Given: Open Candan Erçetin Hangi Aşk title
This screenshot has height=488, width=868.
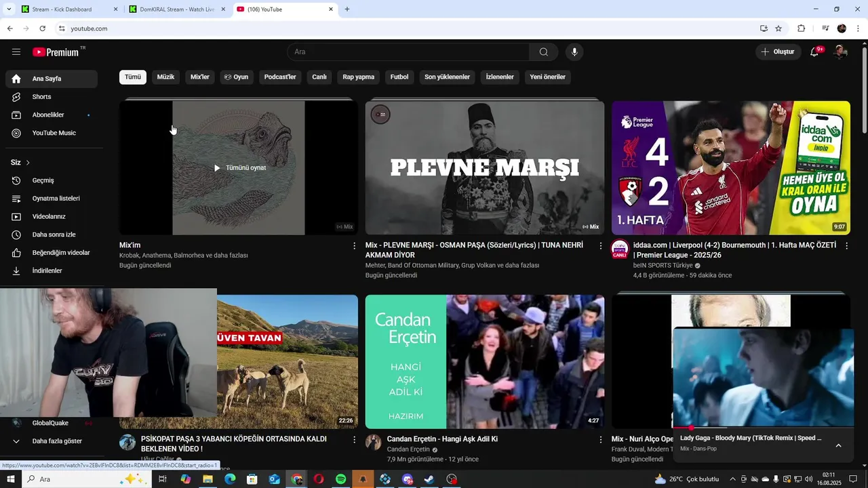Looking at the screenshot, I should (x=442, y=439).
